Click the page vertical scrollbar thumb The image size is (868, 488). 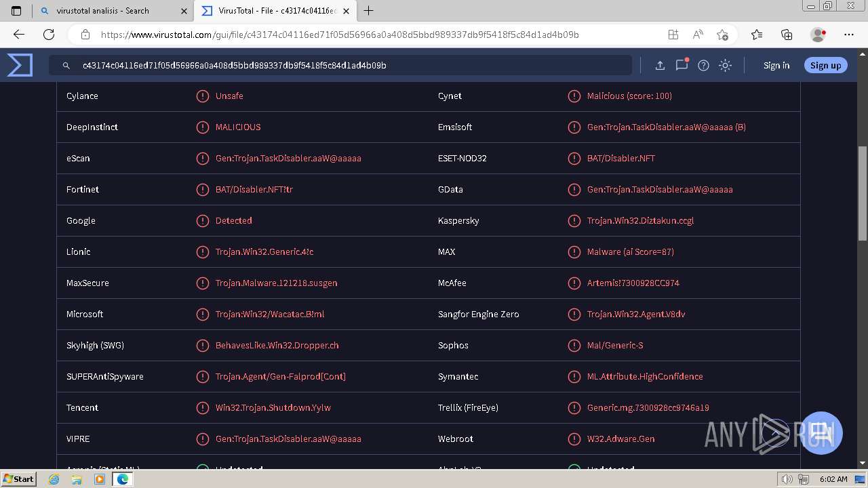[862, 193]
